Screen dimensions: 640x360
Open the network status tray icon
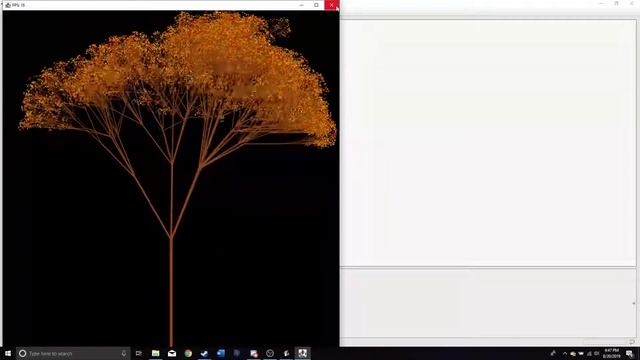pyautogui.click(x=589, y=353)
